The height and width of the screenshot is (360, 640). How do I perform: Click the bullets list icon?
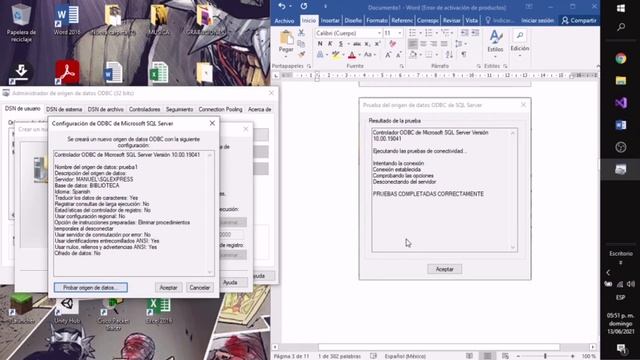(x=413, y=33)
